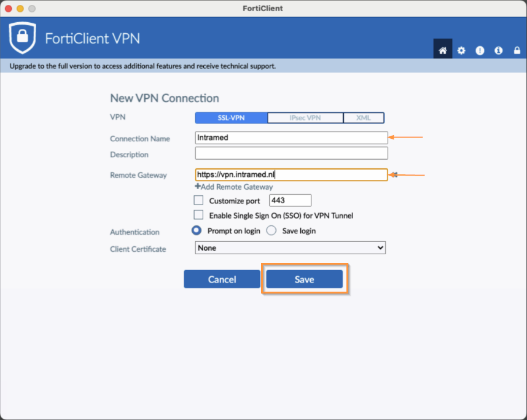Select Save login radio button
Viewport: 527px width, 420px height.
click(x=271, y=231)
